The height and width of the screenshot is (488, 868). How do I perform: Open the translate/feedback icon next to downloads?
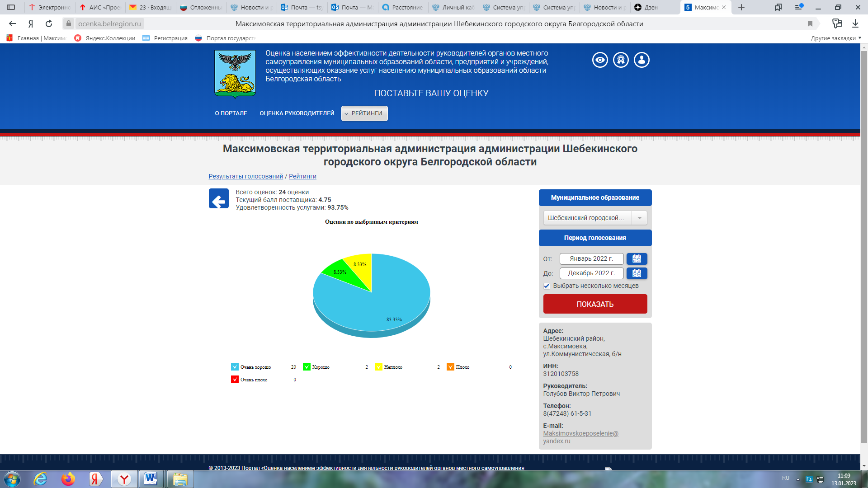point(837,23)
